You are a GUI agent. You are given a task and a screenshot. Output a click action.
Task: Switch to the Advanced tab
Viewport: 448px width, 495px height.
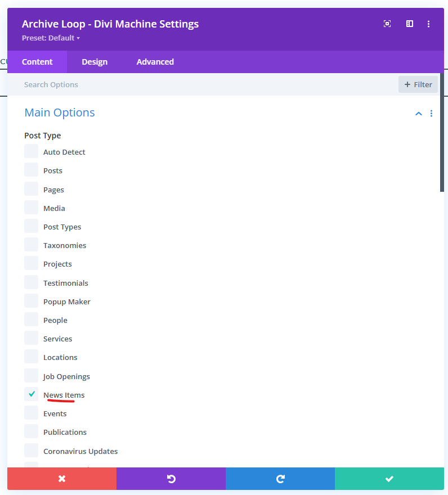tap(155, 62)
